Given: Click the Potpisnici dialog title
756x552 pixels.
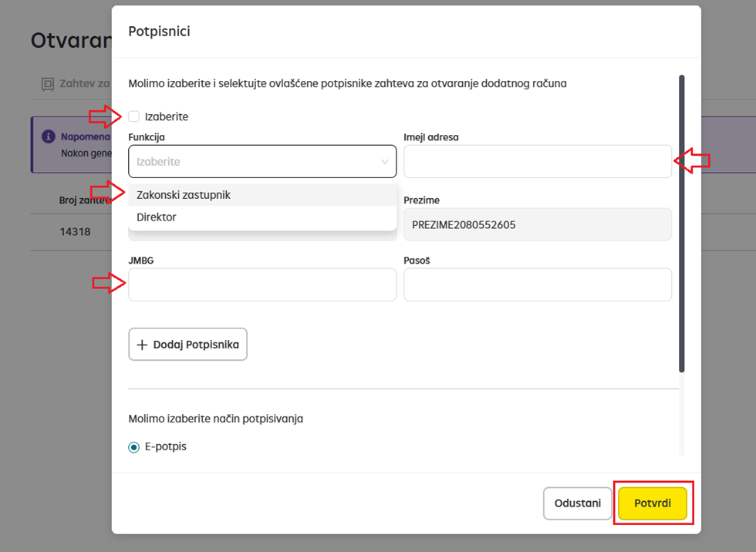Looking at the screenshot, I should pyautogui.click(x=159, y=32).
